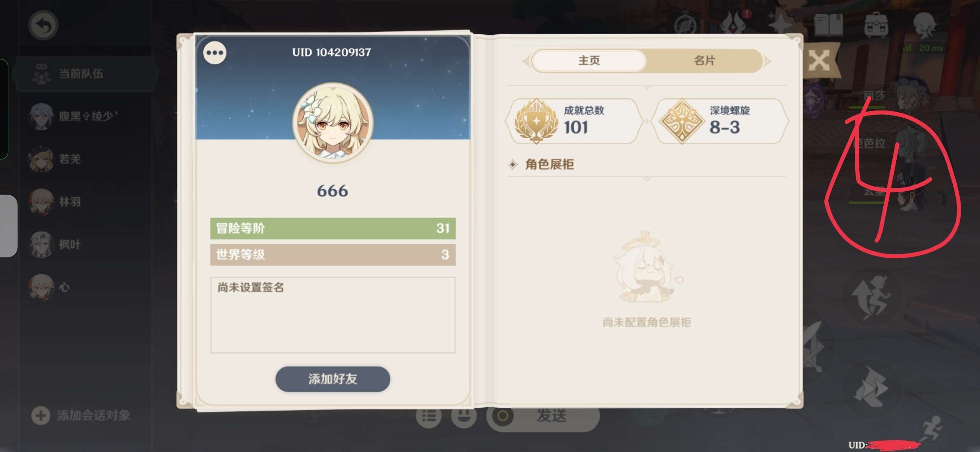Open the three-dot options menu on profile

click(x=215, y=53)
